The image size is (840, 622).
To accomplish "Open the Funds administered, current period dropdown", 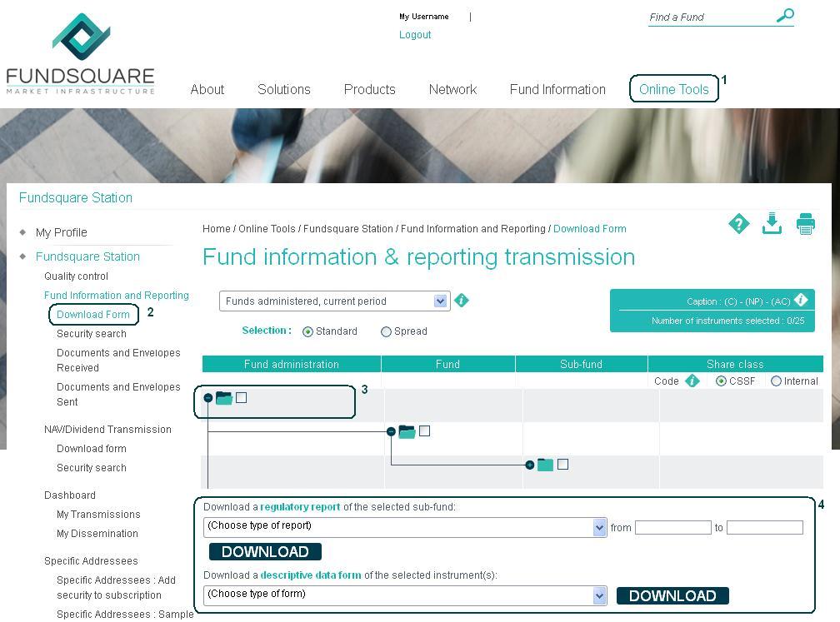I will click(334, 301).
